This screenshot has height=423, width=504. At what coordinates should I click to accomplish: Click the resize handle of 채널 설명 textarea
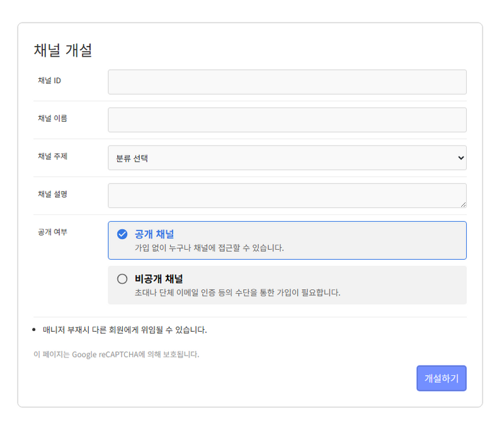point(463,204)
